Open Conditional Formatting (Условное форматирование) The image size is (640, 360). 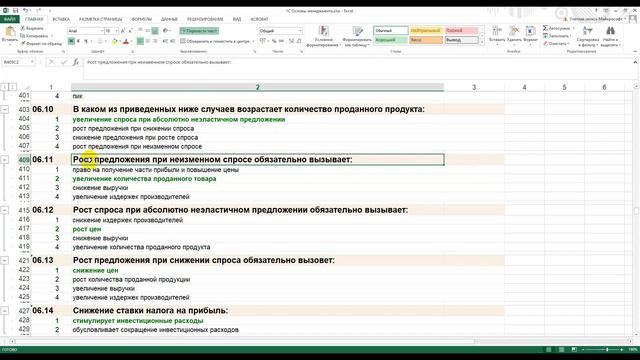point(324,36)
